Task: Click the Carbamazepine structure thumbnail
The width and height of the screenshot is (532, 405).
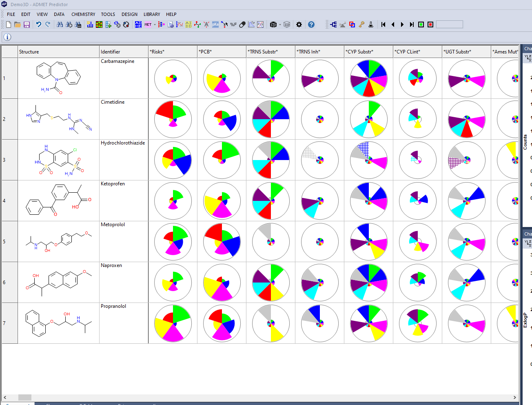Action: [59, 78]
